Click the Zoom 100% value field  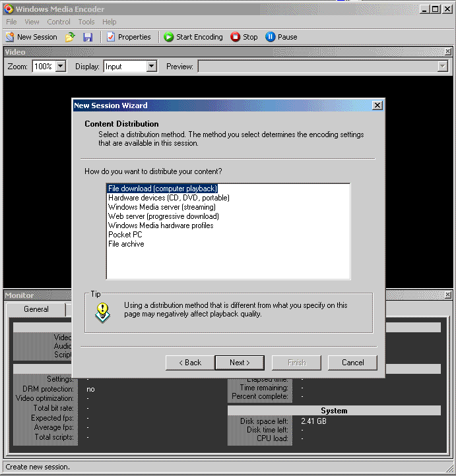click(x=44, y=66)
